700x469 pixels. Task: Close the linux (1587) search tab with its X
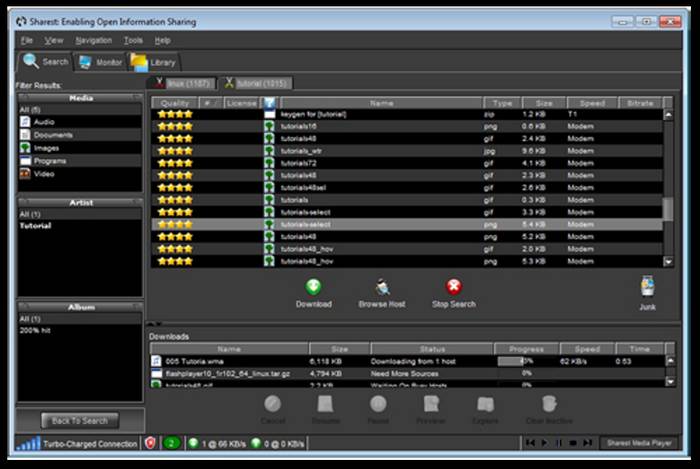point(159,82)
